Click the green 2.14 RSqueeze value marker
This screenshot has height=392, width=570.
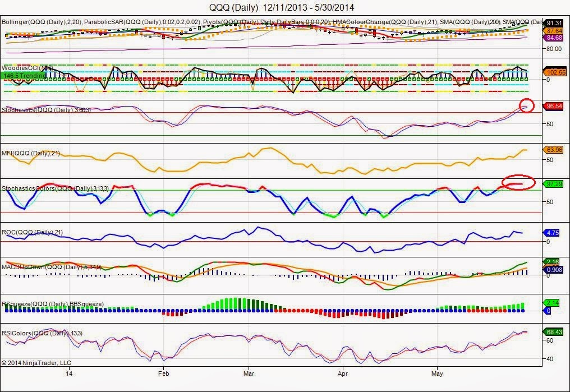tap(552, 303)
